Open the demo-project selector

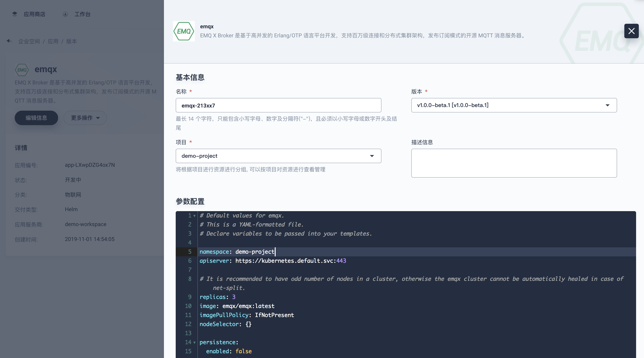coord(278,156)
